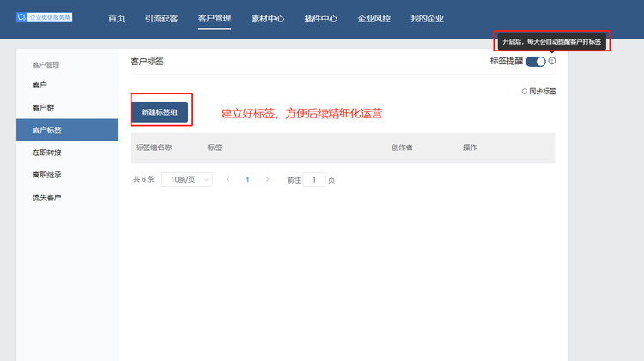
Task: Toggle the 标签提醒 switch
Action: (535, 61)
